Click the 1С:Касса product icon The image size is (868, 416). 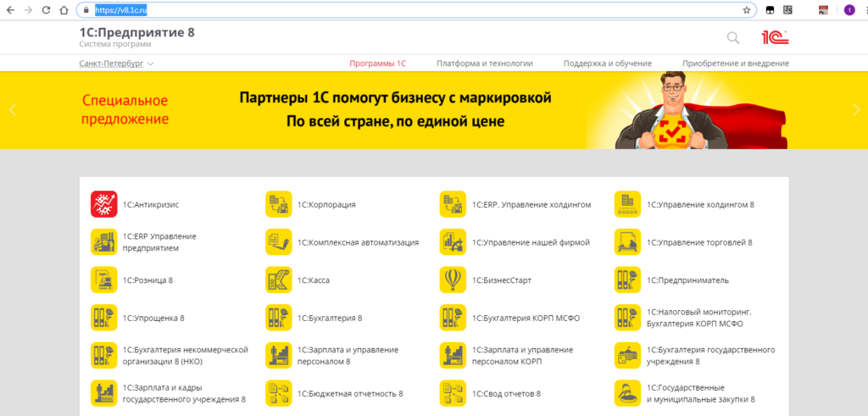click(x=279, y=280)
